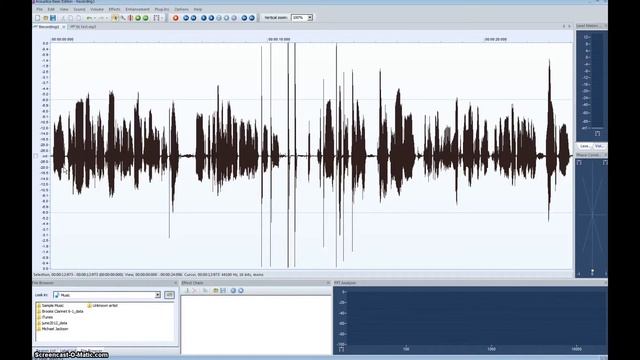Click the 00:00:10:000 timeline marker
The width and height of the screenshot is (640, 360).
coord(279,39)
